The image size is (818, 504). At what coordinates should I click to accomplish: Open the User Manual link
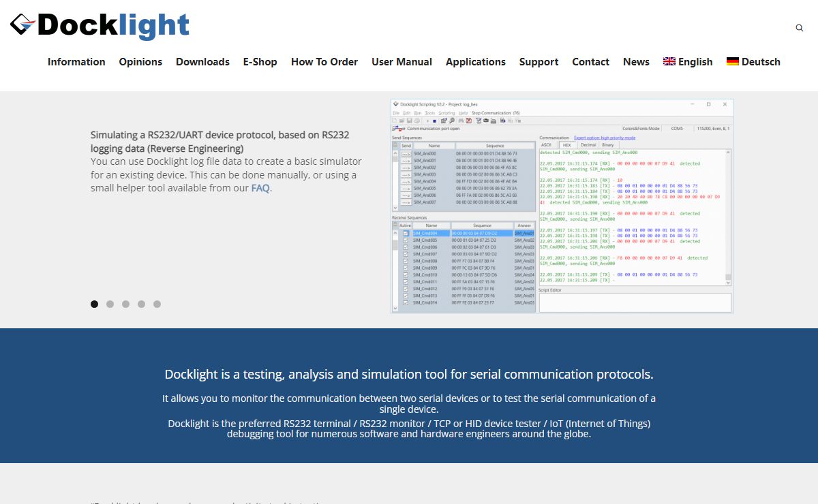(x=402, y=62)
